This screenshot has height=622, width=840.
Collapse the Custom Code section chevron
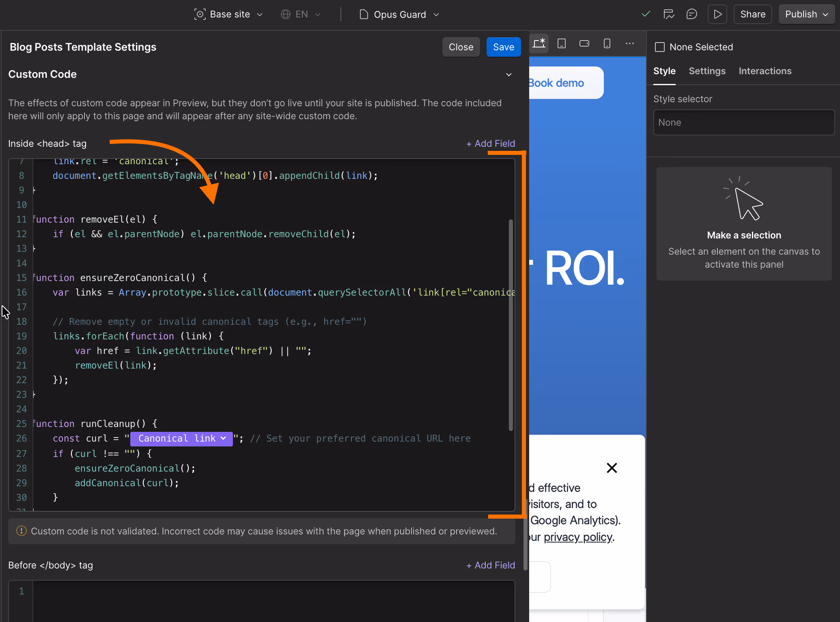coord(508,75)
